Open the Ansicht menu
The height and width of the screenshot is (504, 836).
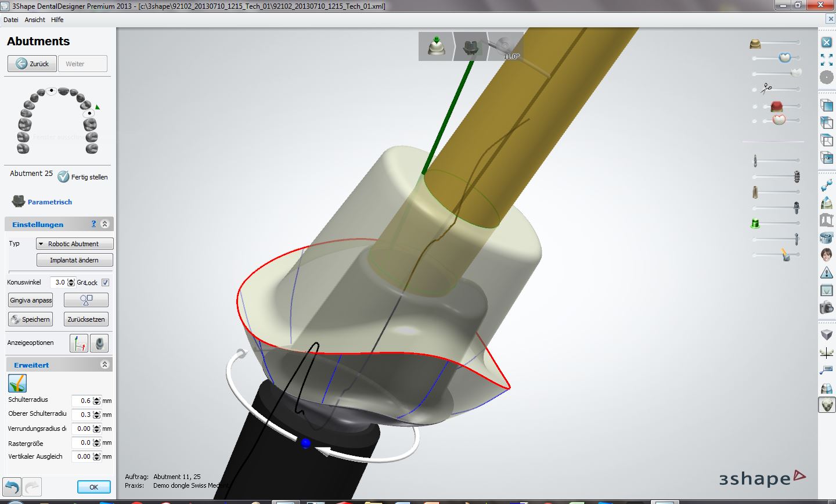point(35,20)
